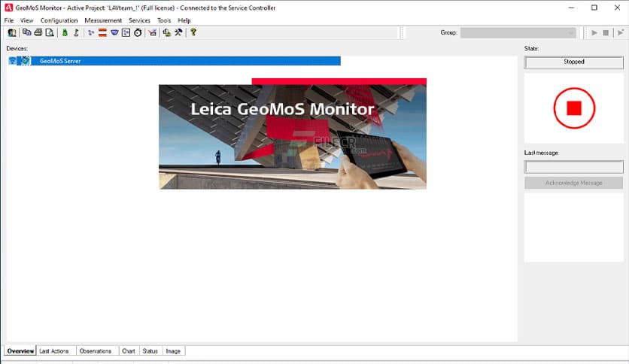Minimize the GeoMoS Monitor window
The image size is (629, 364).
(x=571, y=8)
